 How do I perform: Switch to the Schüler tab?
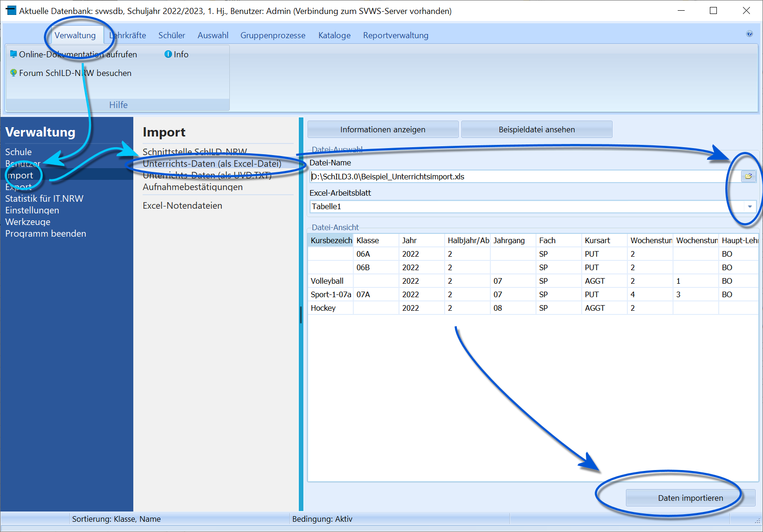(172, 35)
